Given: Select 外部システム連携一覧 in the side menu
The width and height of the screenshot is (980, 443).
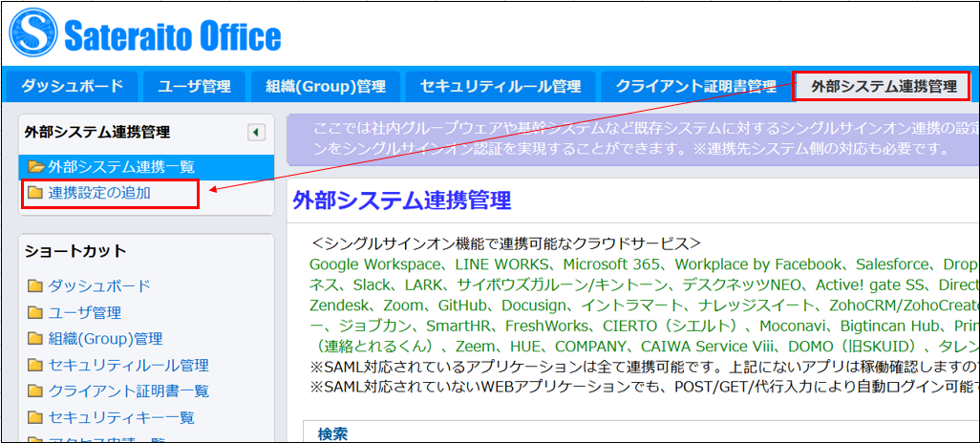Looking at the screenshot, I should [147, 167].
